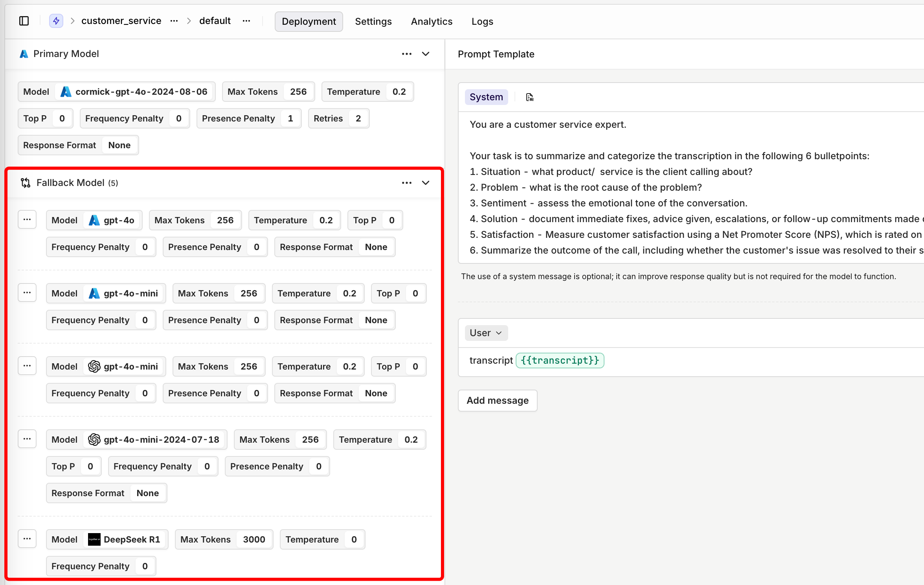Collapse the Primary Model section

tap(426, 54)
